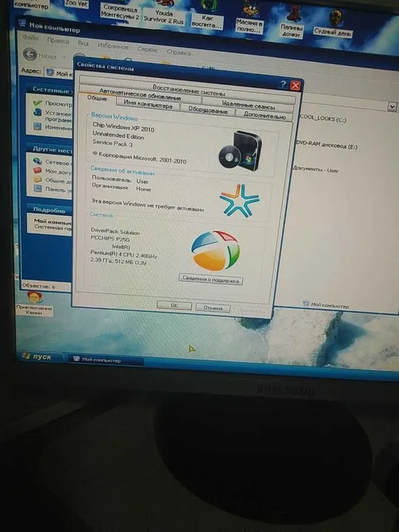
Task: Open Приключения Кенни desktop icon
Action: pyautogui.click(x=35, y=303)
